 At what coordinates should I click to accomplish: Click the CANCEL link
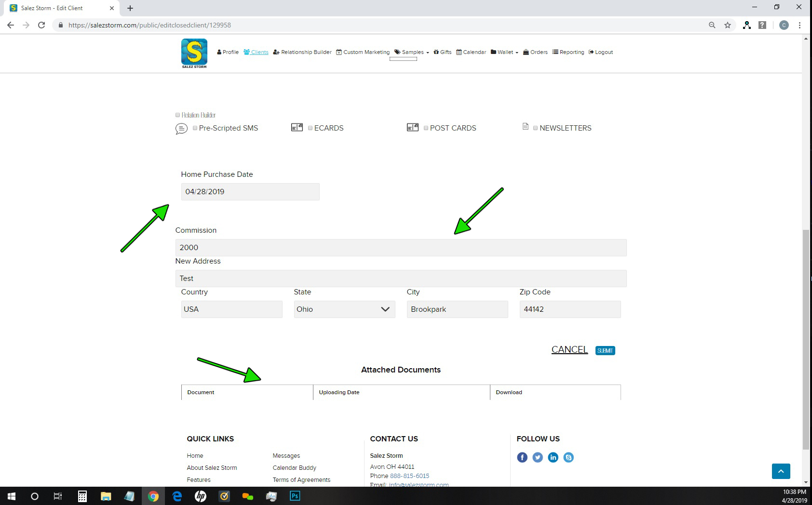coord(569,349)
